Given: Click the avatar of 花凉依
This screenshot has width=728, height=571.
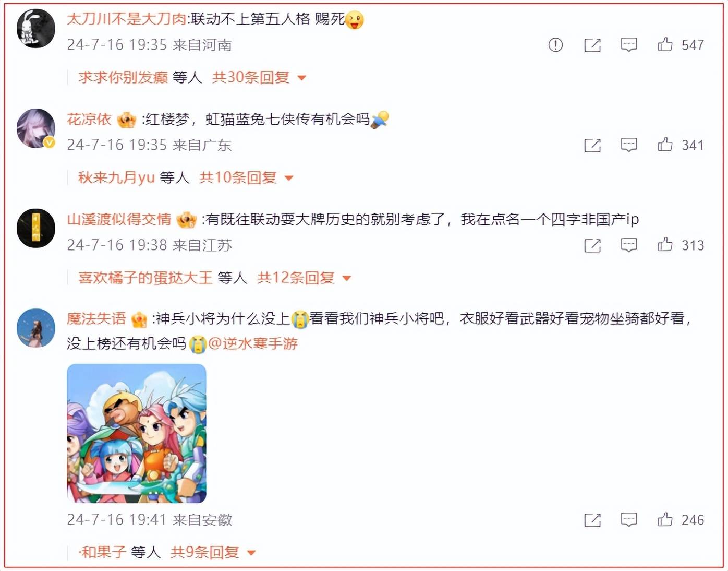Looking at the screenshot, I should point(35,128).
